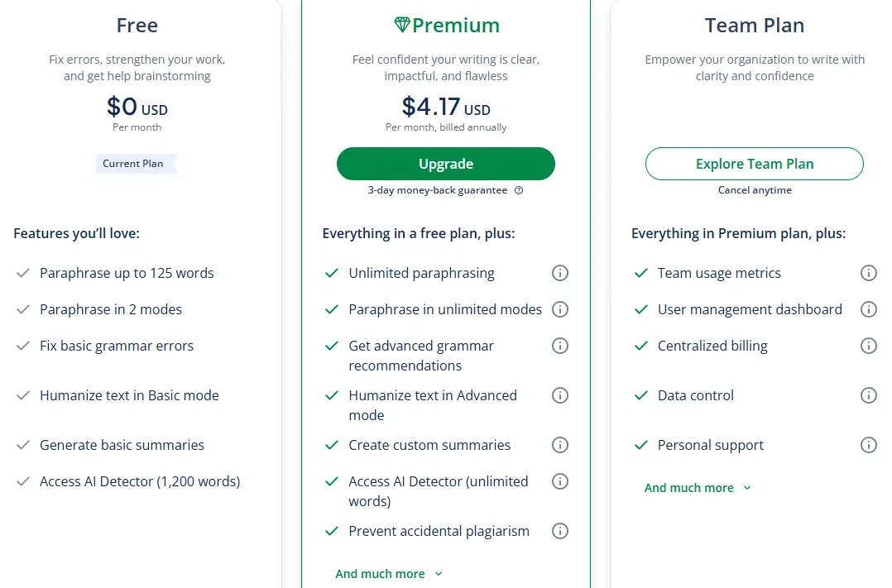Click info icon for Access AI Detector unlimited words
Image resolution: width=892 pixels, height=588 pixels.
(x=559, y=481)
